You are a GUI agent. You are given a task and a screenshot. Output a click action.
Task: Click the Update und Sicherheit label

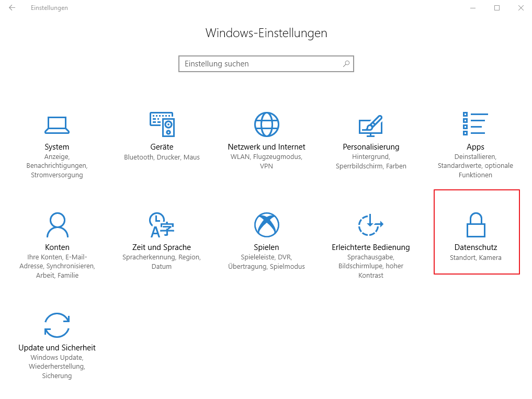(57, 348)
